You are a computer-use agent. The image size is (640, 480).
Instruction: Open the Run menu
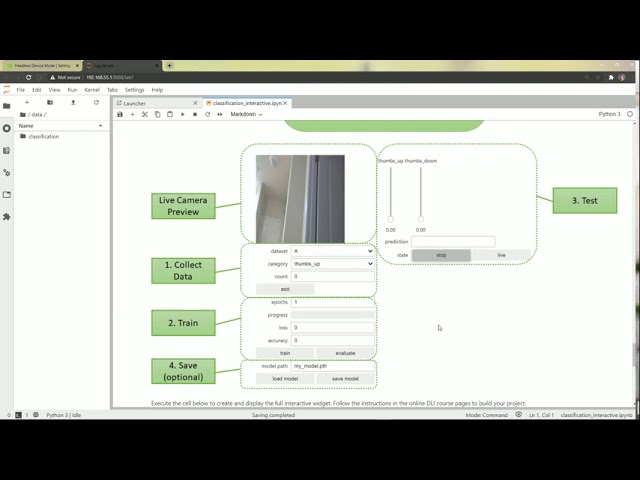72,90
